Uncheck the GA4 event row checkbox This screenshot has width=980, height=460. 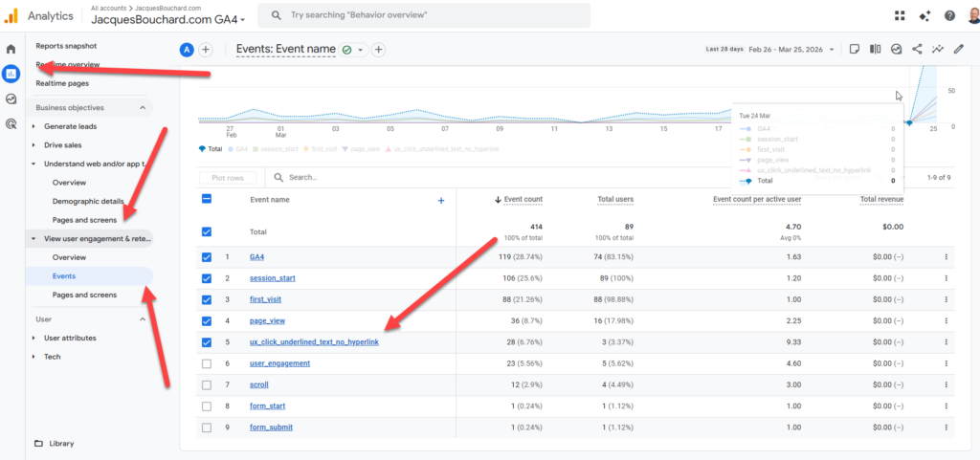tap(207, 257)
